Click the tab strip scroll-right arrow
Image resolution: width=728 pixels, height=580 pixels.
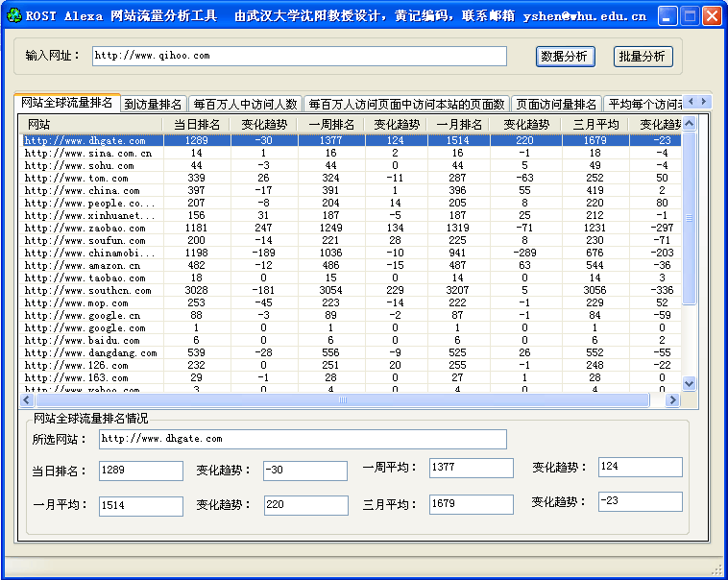click(704, 101)
